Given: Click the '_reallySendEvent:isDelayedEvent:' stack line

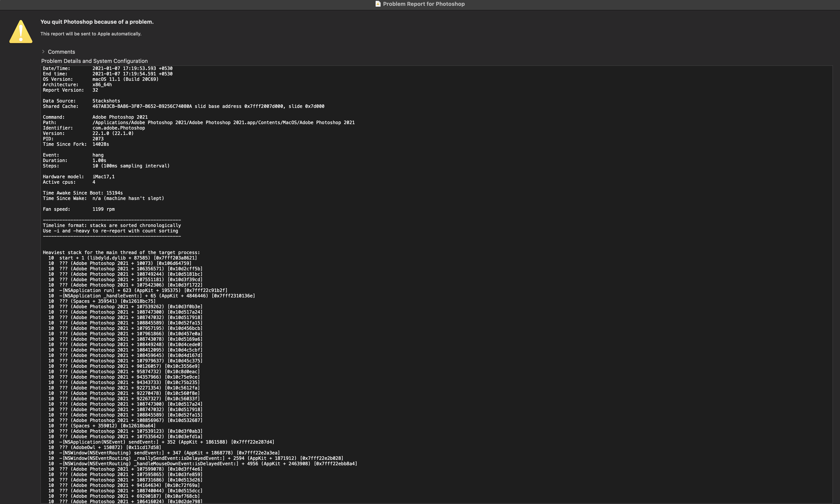Looking at the screenshot, I should (x=196, y=458).
